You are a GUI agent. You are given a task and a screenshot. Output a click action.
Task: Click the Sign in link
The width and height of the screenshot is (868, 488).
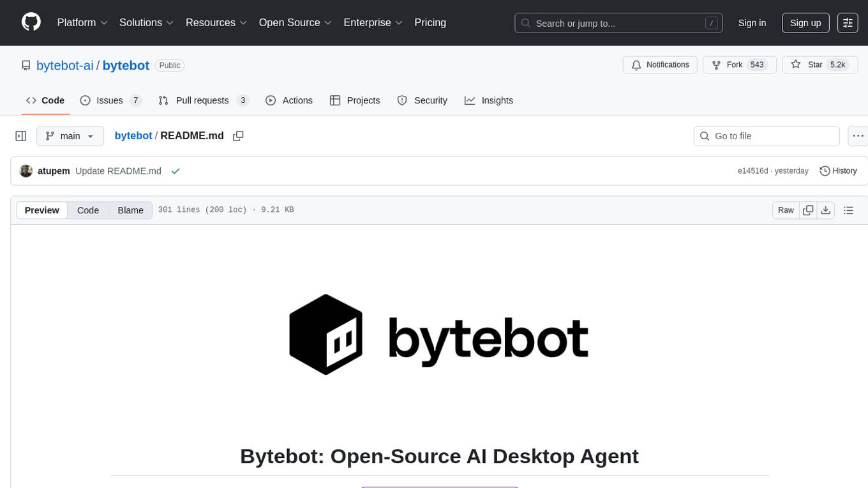[x=752, y=23]
